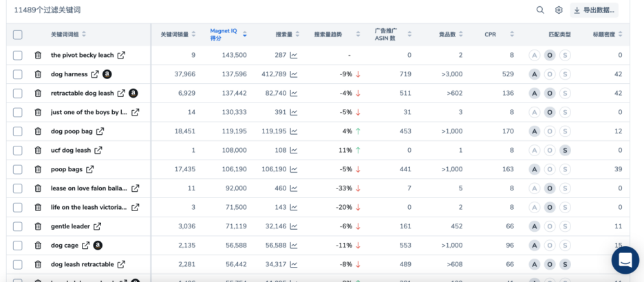The image size is (644, 282).
Task: Click the 导出数据 export button
Action: (594, 10)
